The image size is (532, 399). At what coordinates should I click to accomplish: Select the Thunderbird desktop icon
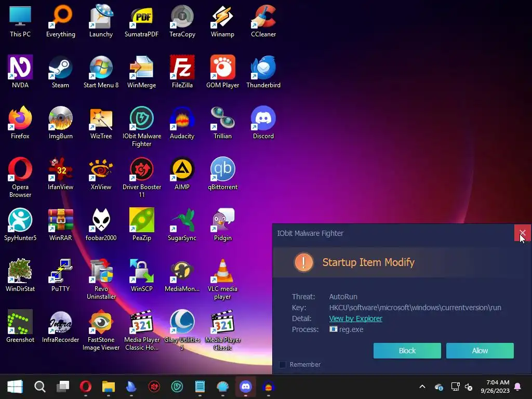pyautogui.click(x=263, y=72)
